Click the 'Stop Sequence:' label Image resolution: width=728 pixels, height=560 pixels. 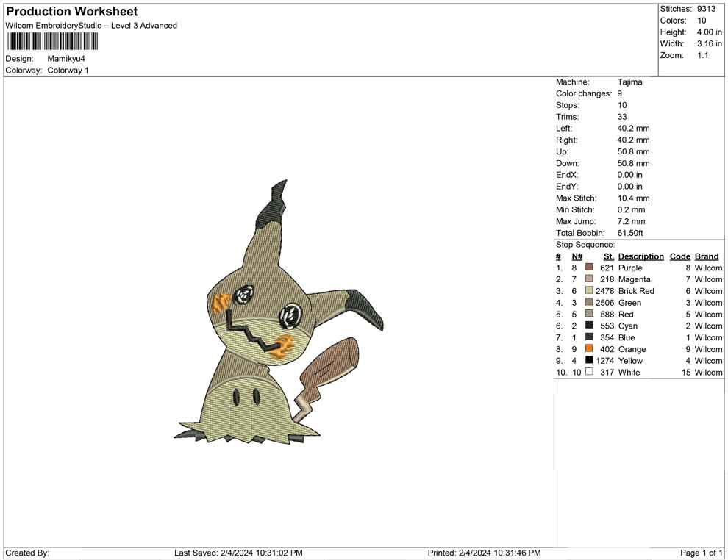585,245
